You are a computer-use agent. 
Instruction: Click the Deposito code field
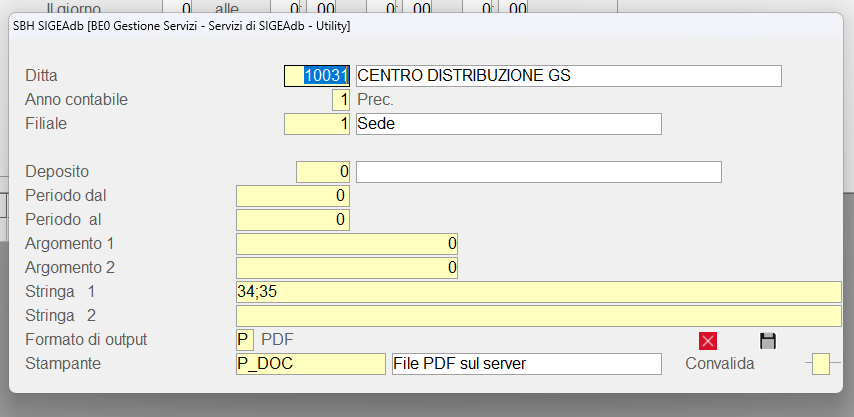323,172
